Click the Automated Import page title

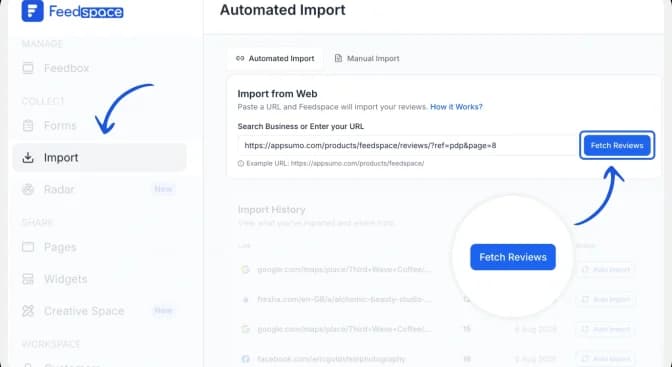pyautogui.click(x=283, y=10)
